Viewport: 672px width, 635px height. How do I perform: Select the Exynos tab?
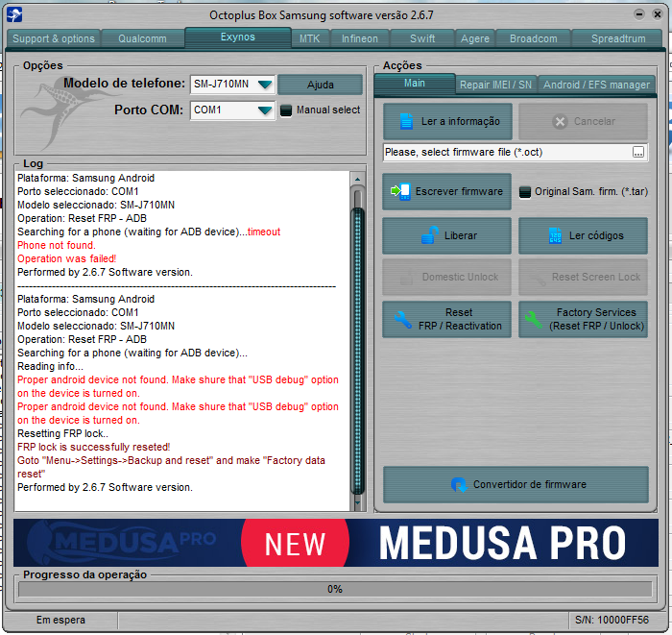click(x=238, y=37)
